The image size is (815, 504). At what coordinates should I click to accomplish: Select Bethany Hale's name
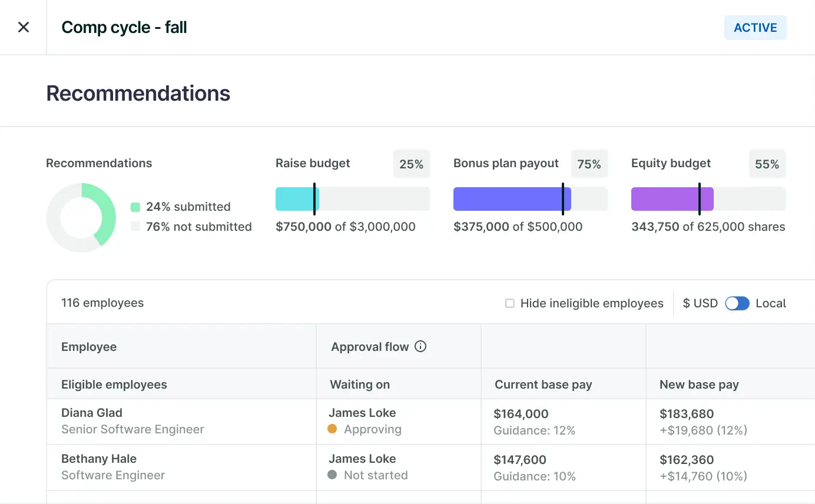tap(98, 459)
